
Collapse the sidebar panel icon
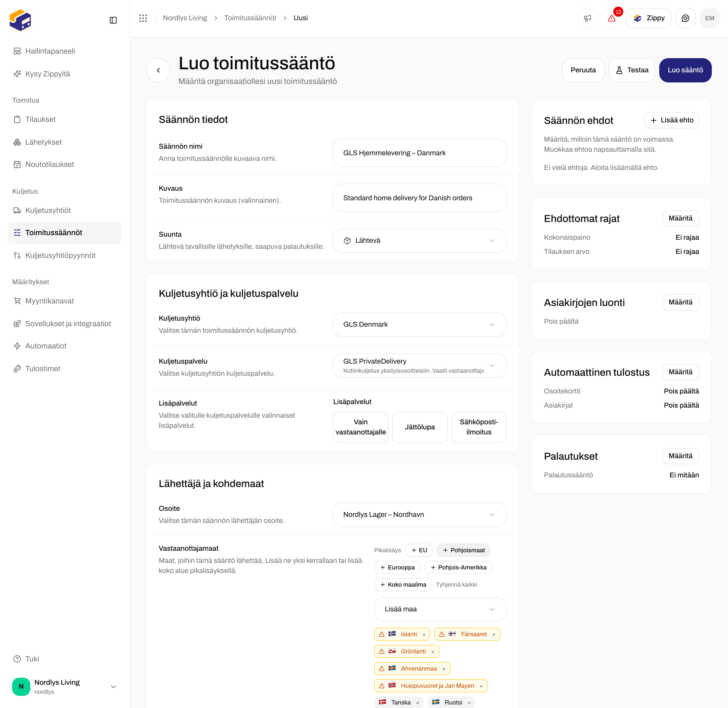tap(113, 20)
